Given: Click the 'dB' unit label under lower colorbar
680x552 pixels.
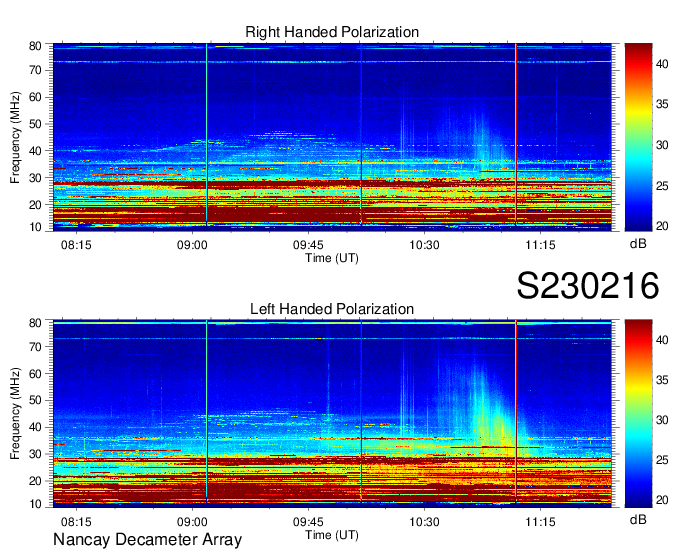Looking at the screenshot, I should point(638,519).
